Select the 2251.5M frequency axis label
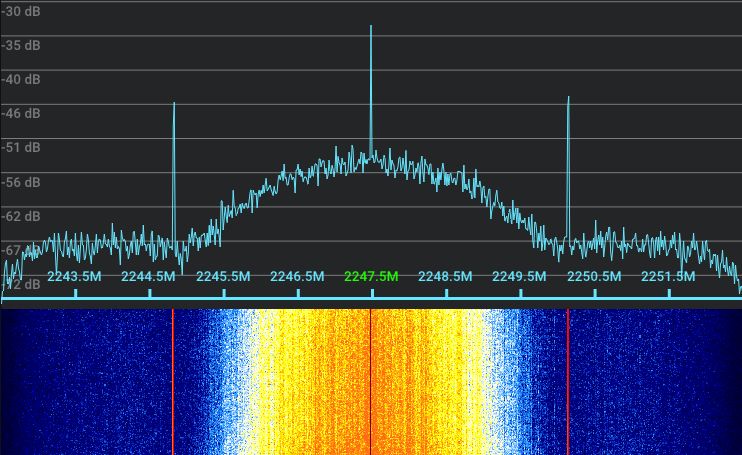 668,276
